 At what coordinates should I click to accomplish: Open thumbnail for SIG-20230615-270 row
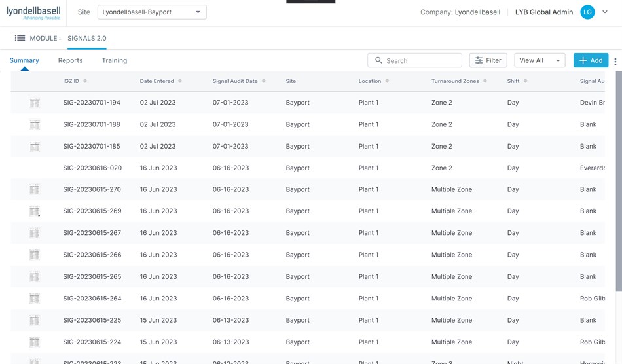coord(35,190)
